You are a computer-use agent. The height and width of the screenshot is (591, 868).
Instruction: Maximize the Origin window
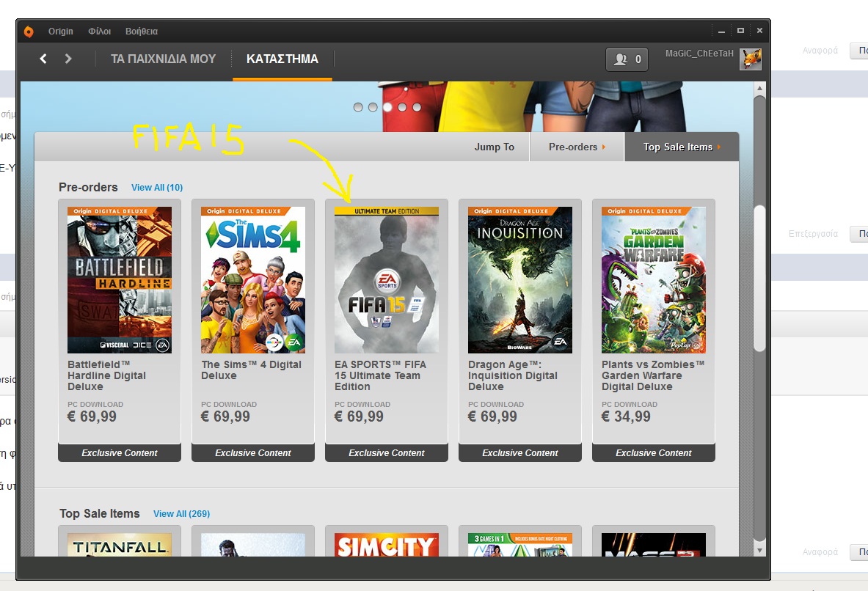pyautogui.click(x=740, y=31)
